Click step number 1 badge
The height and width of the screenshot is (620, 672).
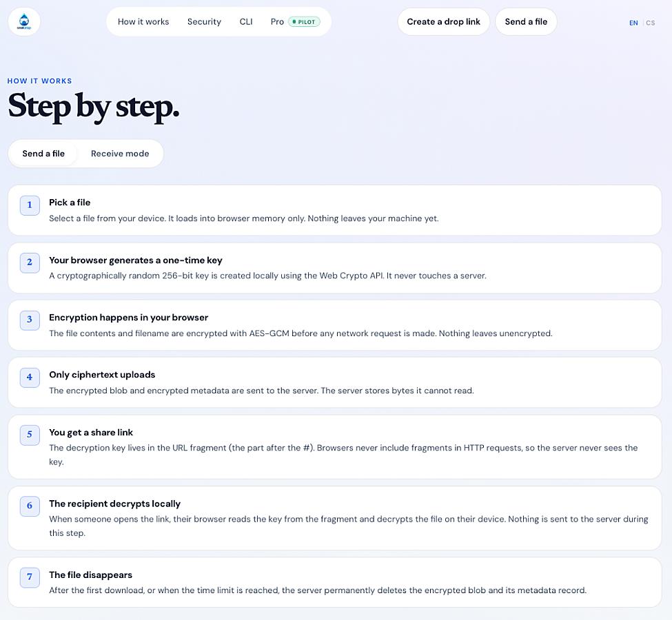pyautogui.click(x=30, y=205)
